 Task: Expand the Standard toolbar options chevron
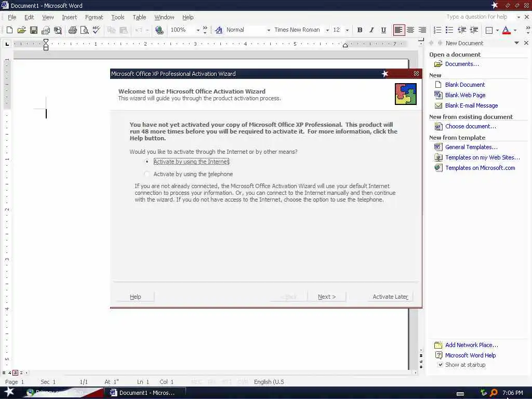pyautogui.click(x=205, y=30)
